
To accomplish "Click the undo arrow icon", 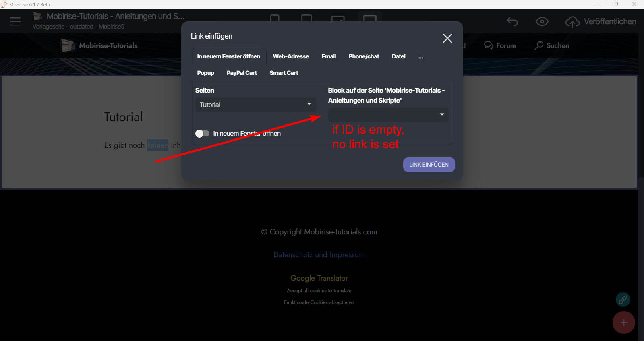I will pos(512,21).
